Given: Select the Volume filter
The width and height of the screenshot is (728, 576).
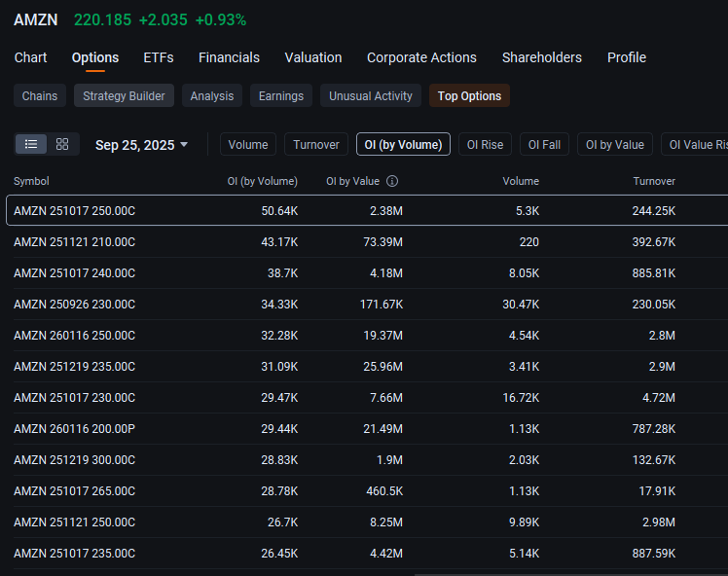Looking at the screenshot, I should click(x=248, y=144).
